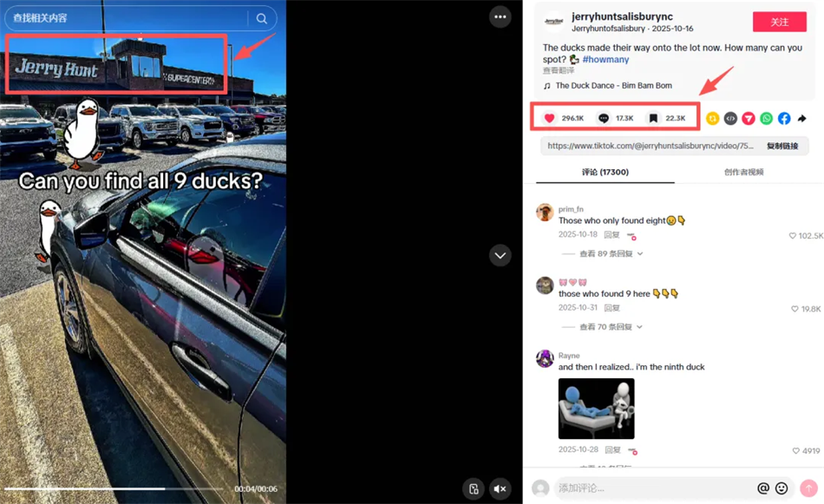Open the embed code icon
Image resolution: width=824 pixels, height=504 pixels.
(730, 118)
